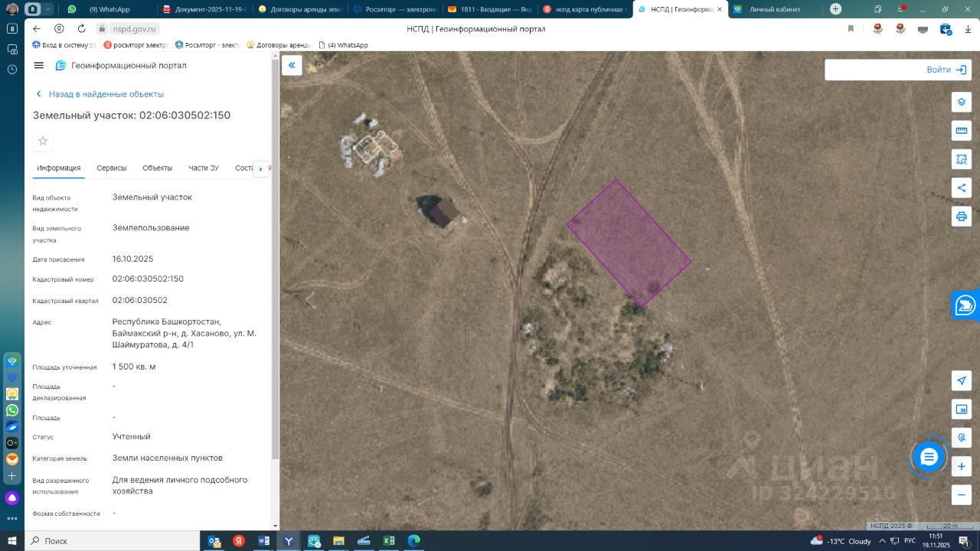Switch to the Информация tab

pyautogui.click(x=59, y=168)
